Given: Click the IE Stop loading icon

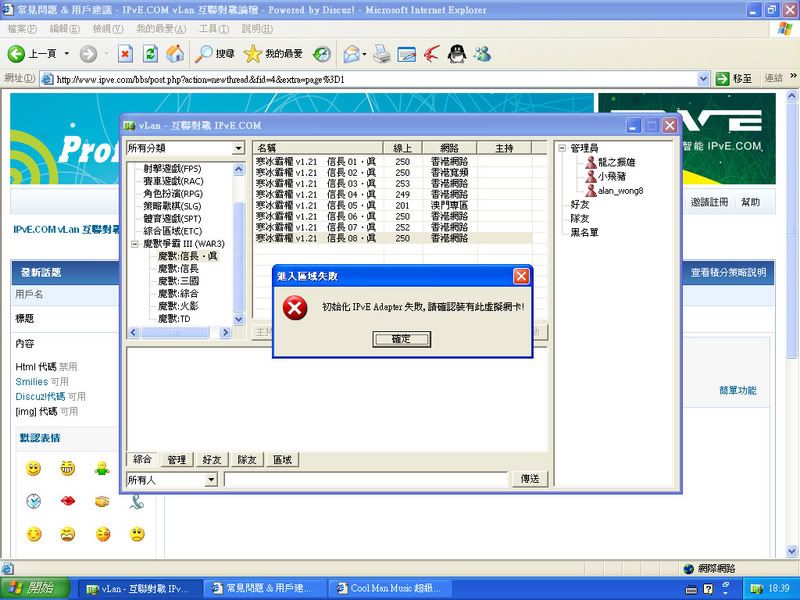Looking at the screenshot, I should click(x=125, y=53).
